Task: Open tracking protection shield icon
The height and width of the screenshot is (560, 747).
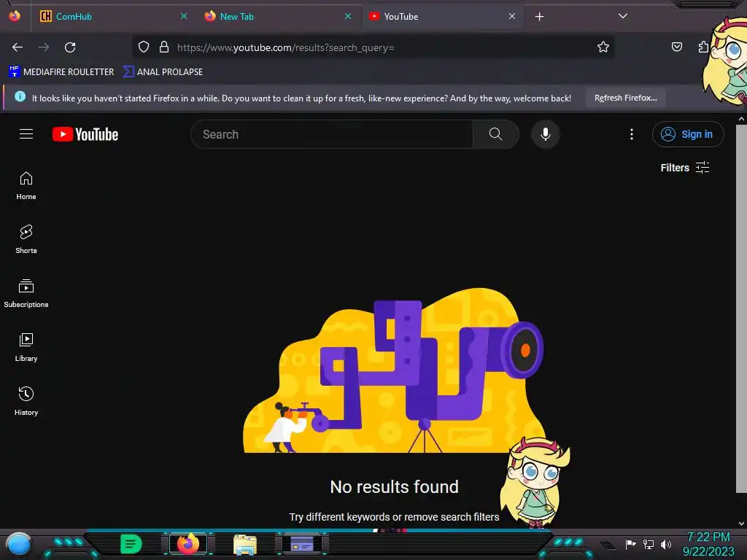Action: (x=144, y=47)
